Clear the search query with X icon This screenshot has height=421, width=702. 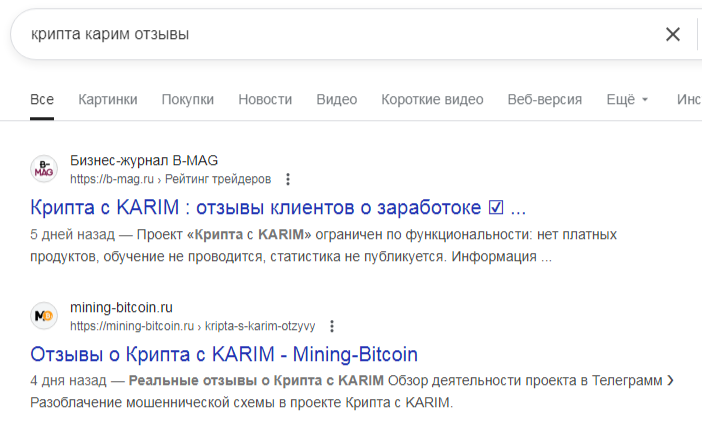(672, 34)
